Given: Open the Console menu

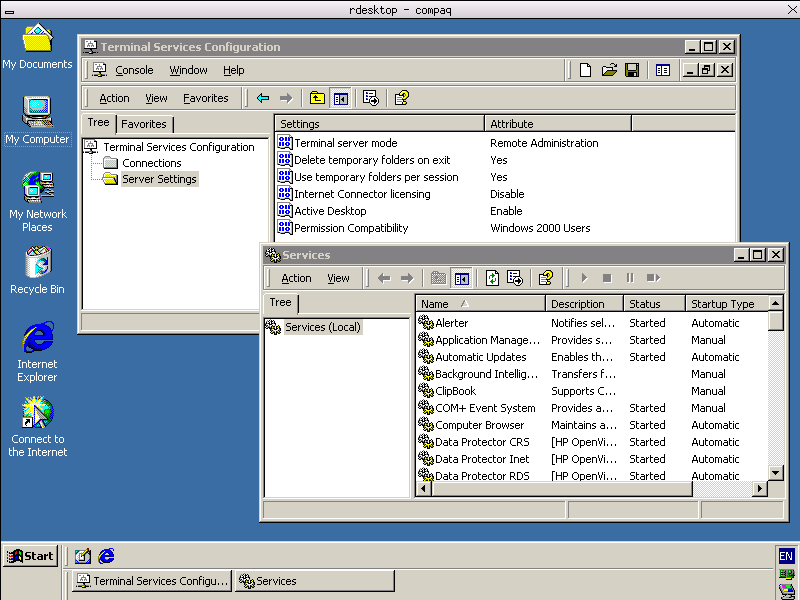Looking at the screenshot, I should [x=134, y=70].
